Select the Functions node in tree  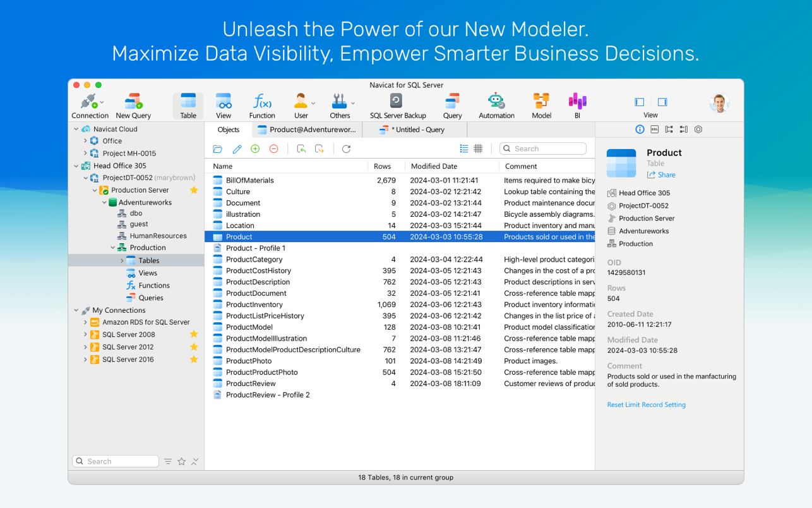(x=148, y=285)
